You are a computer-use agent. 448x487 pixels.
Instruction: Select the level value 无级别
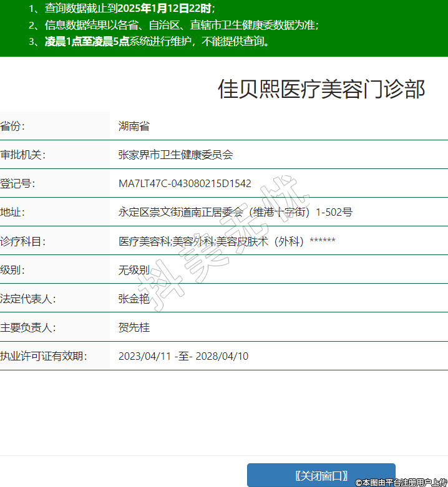(x=134, y=270)
